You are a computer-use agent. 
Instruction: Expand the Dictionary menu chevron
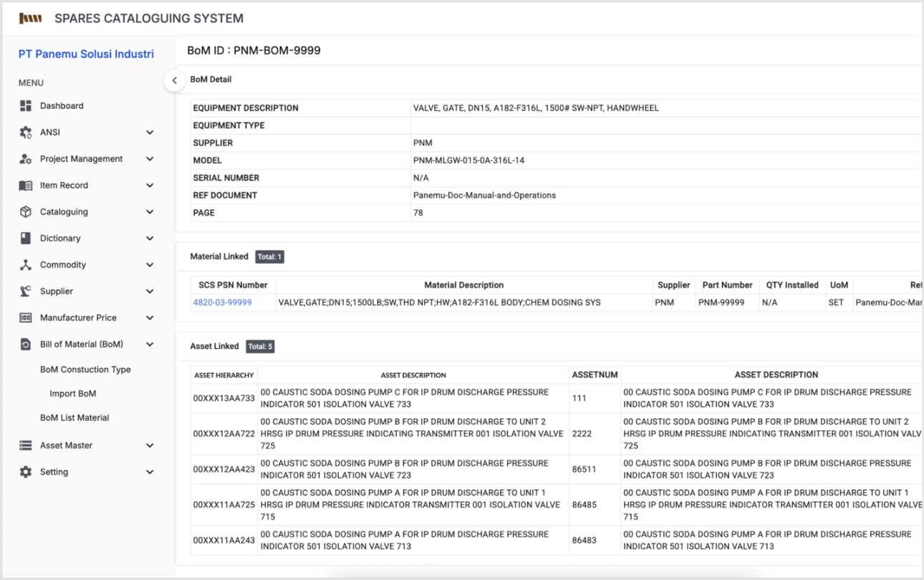pos(150,238)
